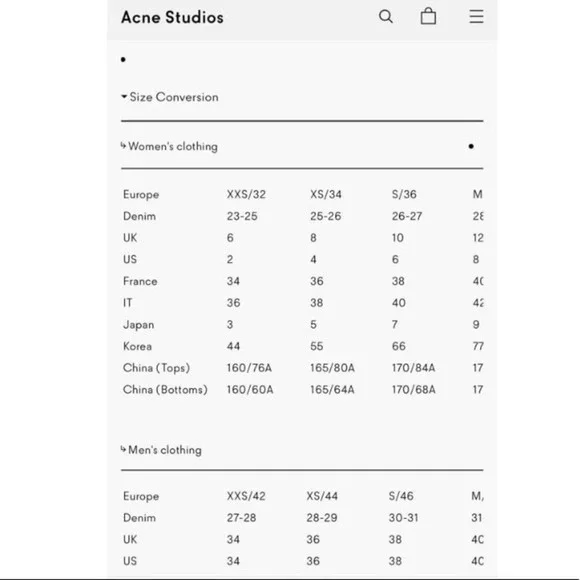
Task: Click the bullet dot below the header
Action: point(123,60)
